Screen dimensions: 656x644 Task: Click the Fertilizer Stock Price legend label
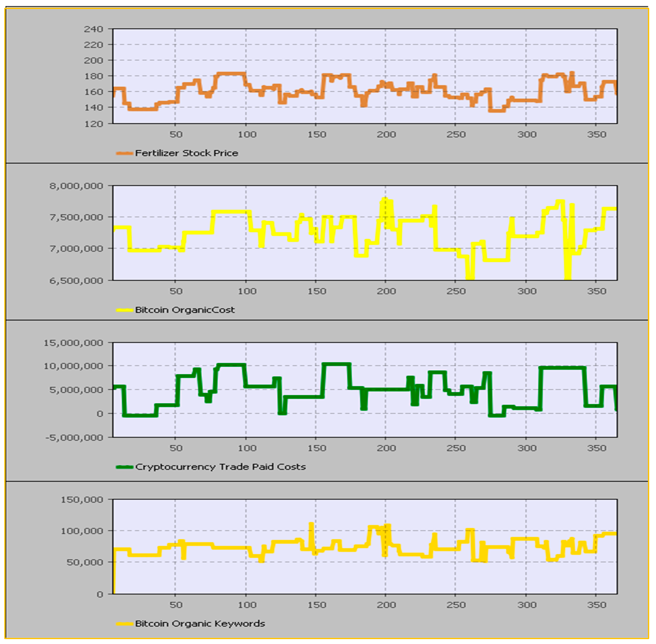(x=186, y=153)
